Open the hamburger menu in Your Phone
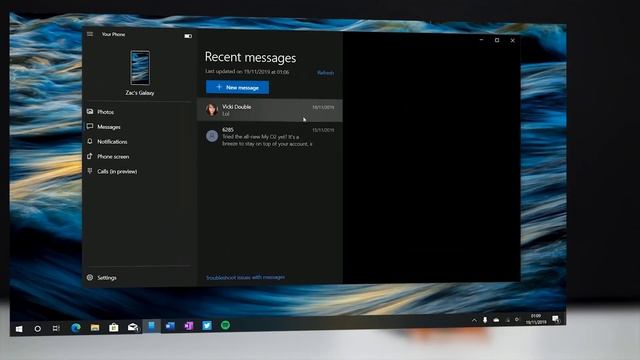Screen dimensions: 640x360 [x=90, y=34]
